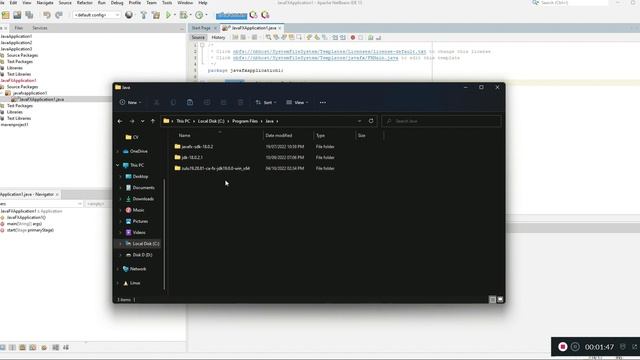The height and width of the screenshot is (360, 640).
Task: Open the Debug menu in NetBeans
Action: click(x=117, y=2)
